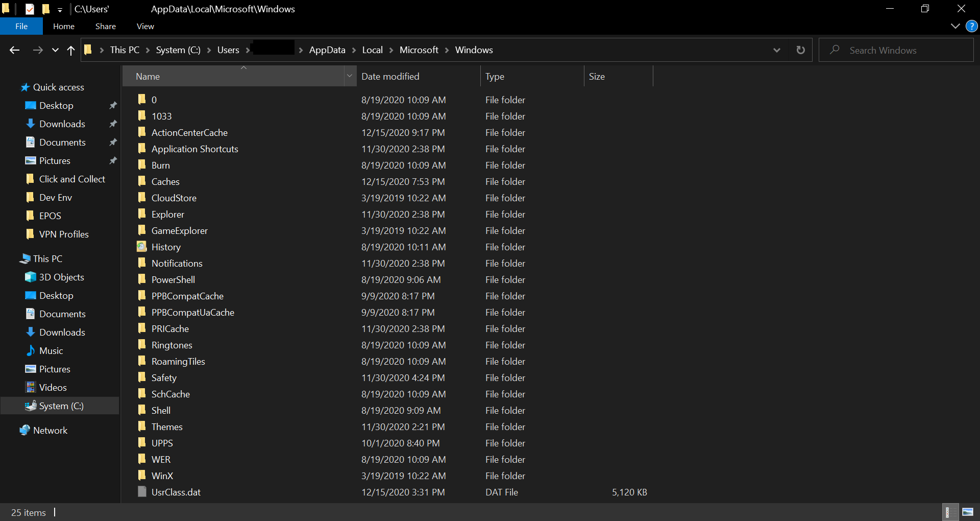Open 3D Objects in sidebar
980x521 pixels.
tap(61, 277)
